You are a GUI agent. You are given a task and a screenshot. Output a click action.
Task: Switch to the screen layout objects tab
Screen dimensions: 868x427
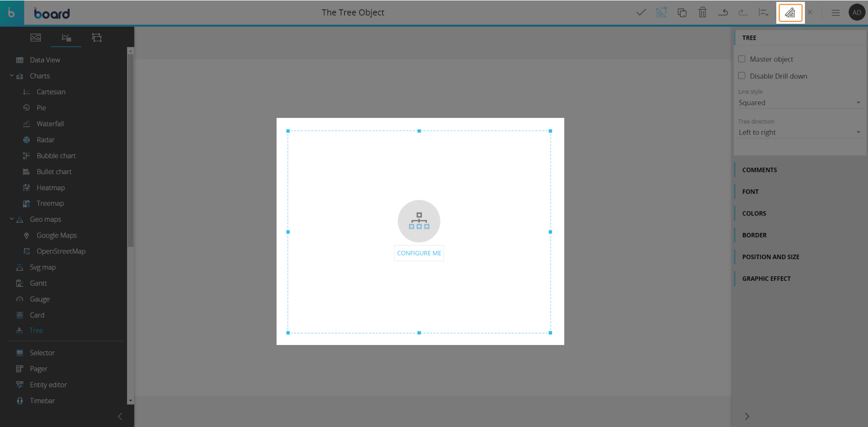point(97,38)
